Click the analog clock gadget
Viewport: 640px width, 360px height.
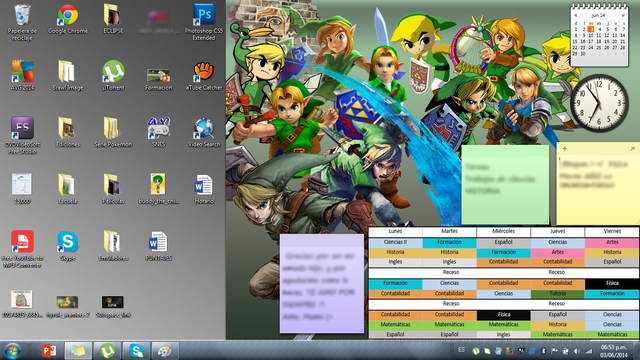[x=599, y=103]
